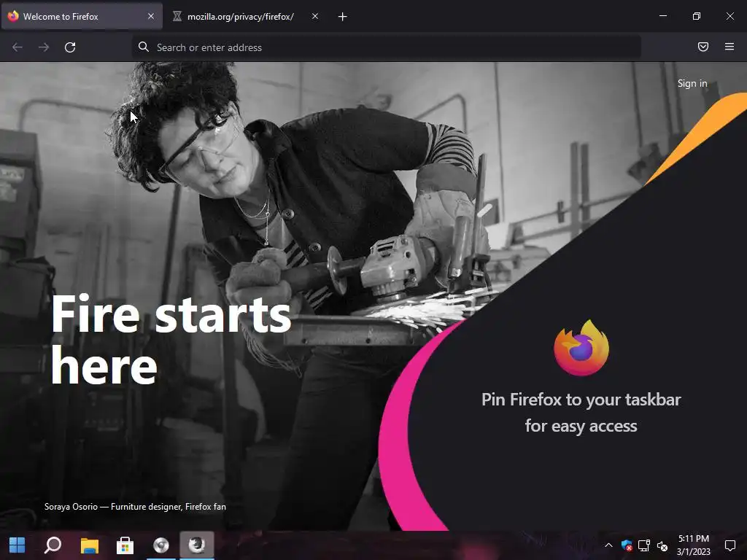
Task: Click the muted volume tray icon
Action: pos(662,545)
